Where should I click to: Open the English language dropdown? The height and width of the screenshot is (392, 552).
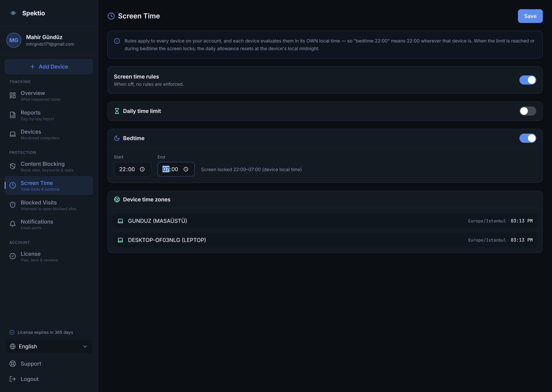coord(49,346)
